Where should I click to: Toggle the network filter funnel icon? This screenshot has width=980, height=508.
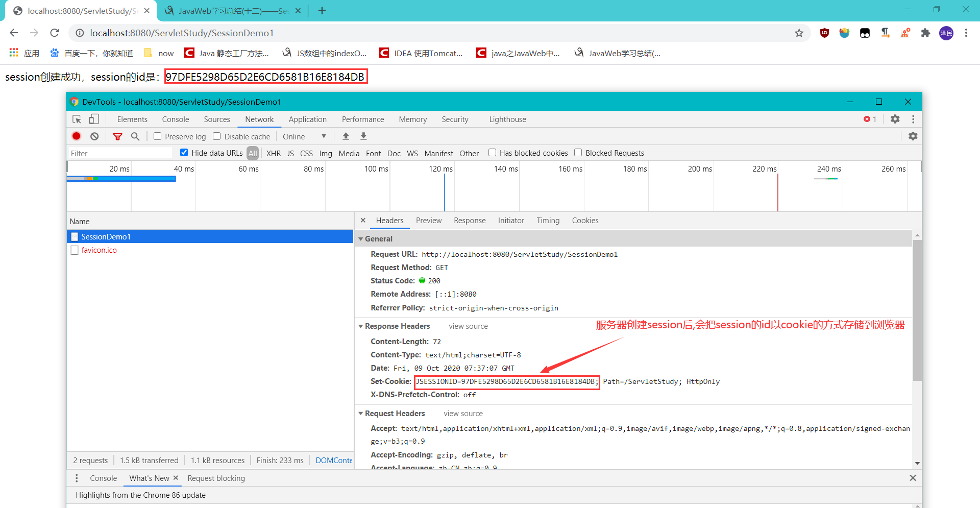coord(118,136)
